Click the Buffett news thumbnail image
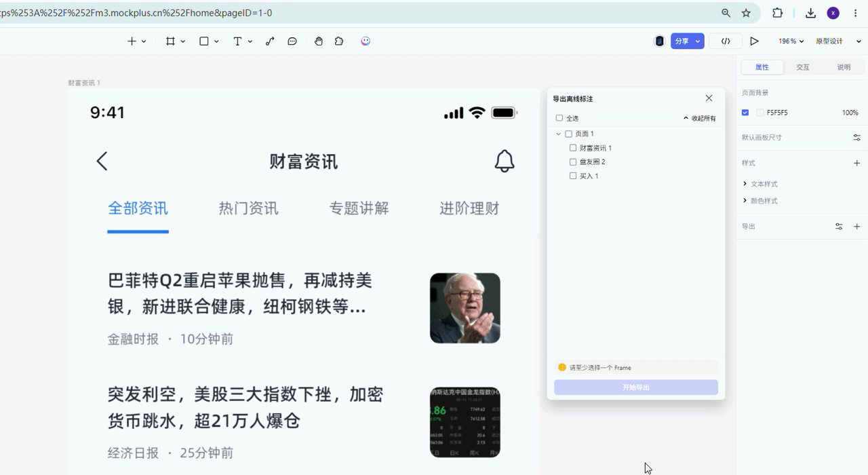Screen dimensions: 868x475 pos(465,308)
